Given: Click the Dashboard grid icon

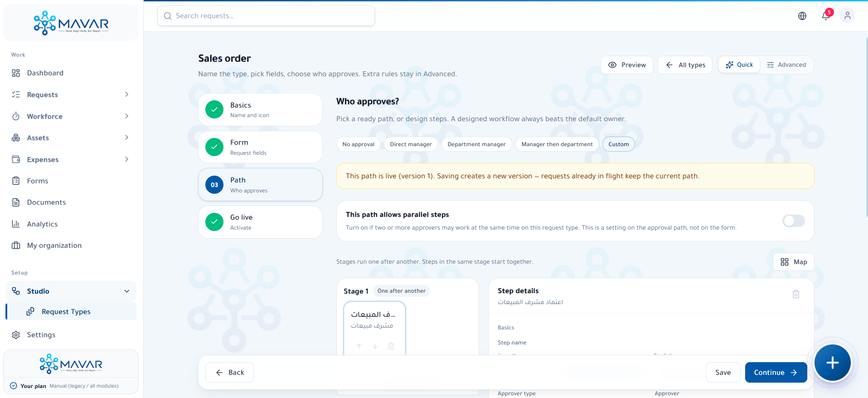Looking at the screenshot, I should [x=16, y=73].
